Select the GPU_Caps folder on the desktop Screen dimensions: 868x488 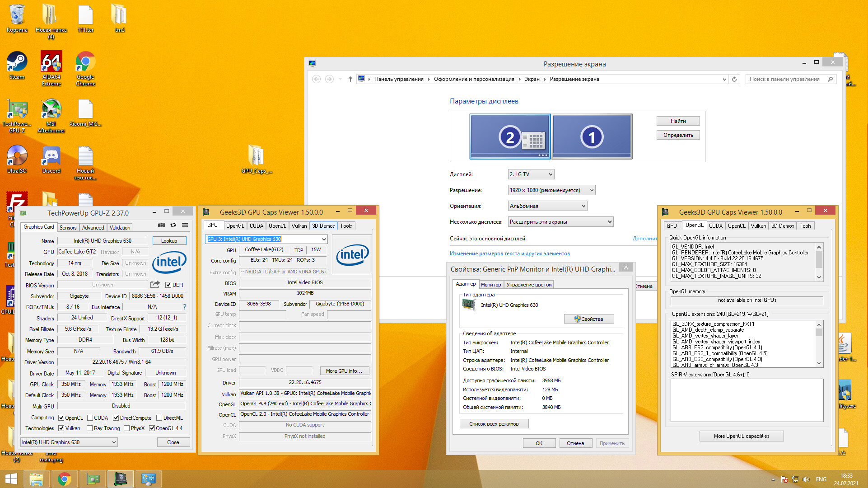point(257,160)
